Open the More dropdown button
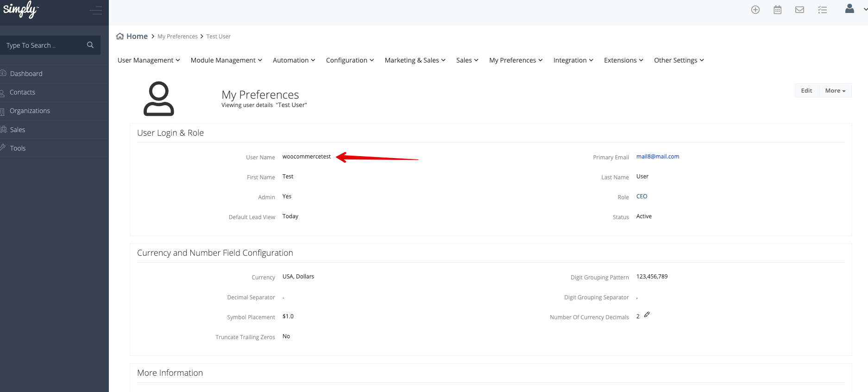 click(x=835, y=91)
